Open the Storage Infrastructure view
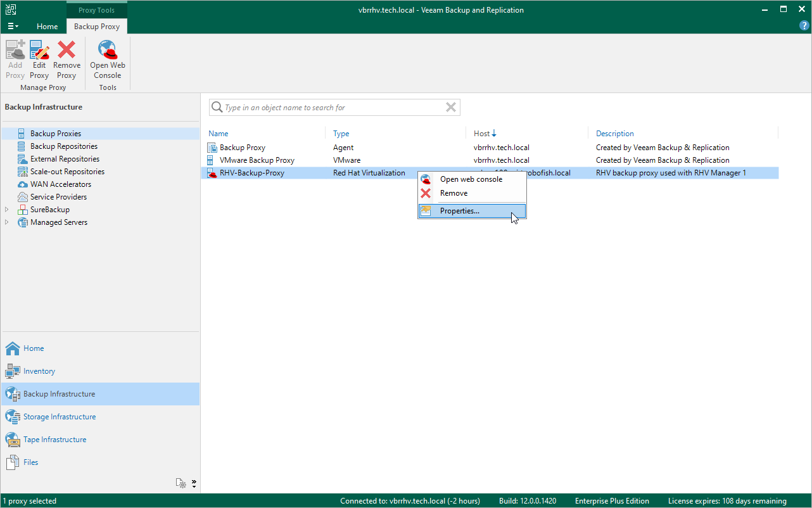Image resolution: width=812 pixels, height=508 pixels. [60, 417]
